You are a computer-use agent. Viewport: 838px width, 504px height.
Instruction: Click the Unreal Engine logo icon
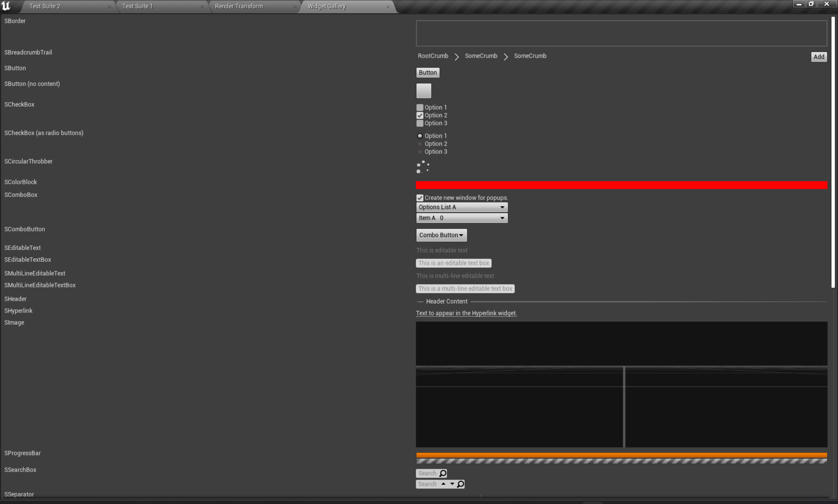(x=6, y=6)
